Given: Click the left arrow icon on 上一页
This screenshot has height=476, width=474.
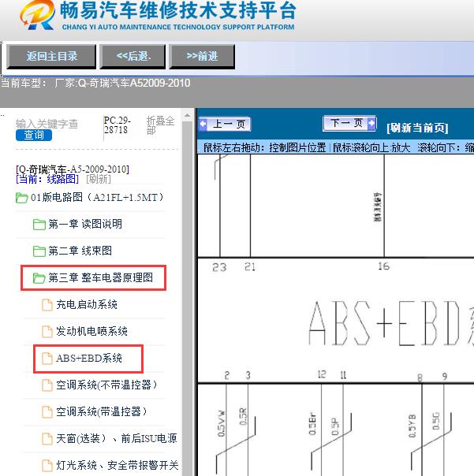Looking at the screenshot, I should (x=203, y=124).
